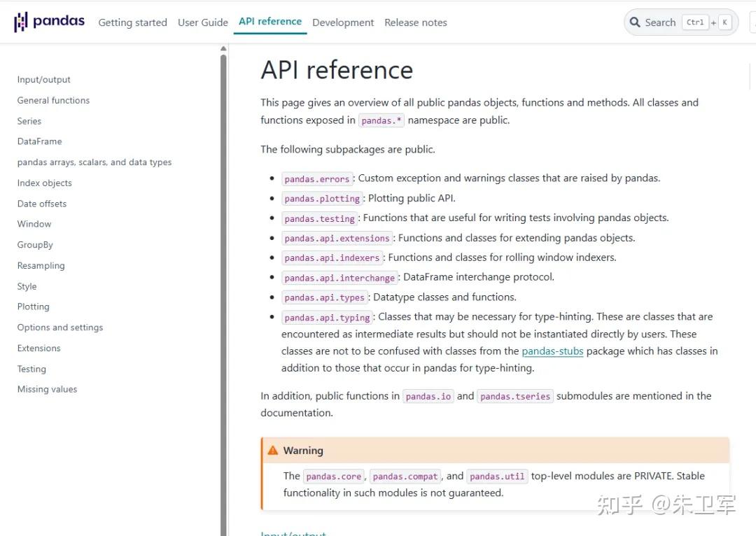Click the Warning box title
This screenshot has height=536, width=756.
pyautogui.click(x=303, y=450)
